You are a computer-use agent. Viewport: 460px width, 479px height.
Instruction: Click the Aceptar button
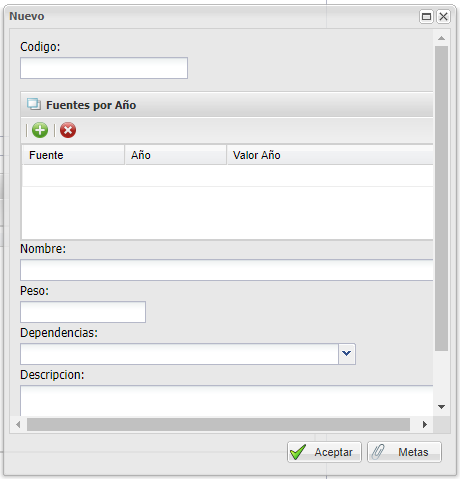324,452
